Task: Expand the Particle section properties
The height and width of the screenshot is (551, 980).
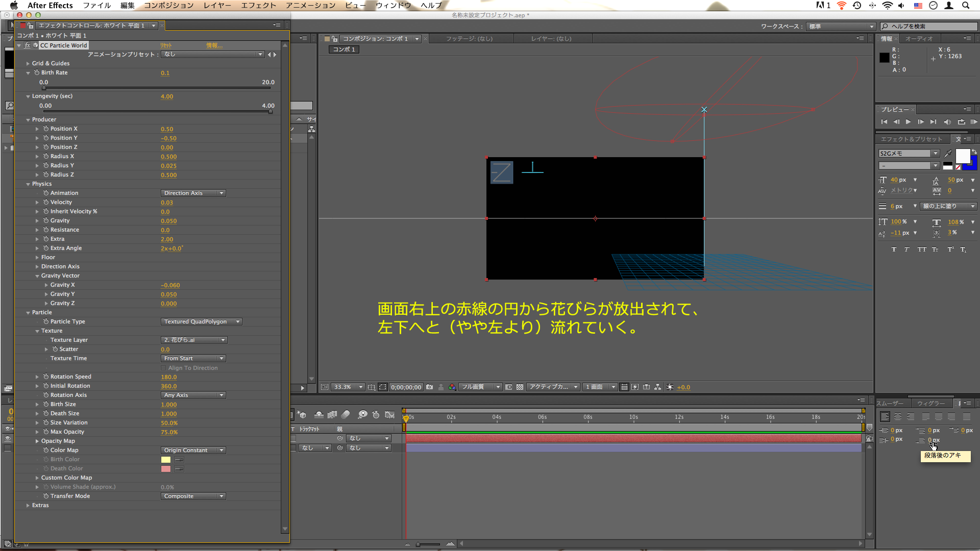Action: click(28, 312)
